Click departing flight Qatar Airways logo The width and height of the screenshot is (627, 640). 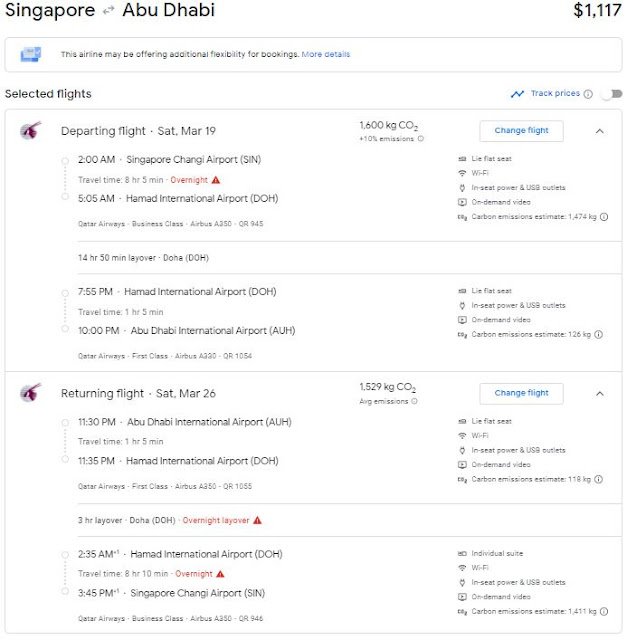point(31,131)
